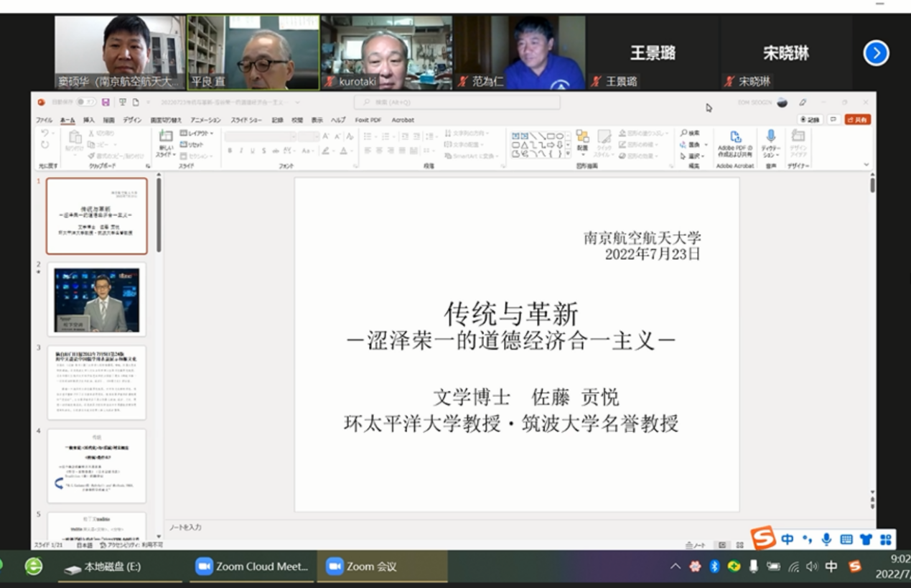Screen dimensions: 911x588
Task: Switch to slide sorter view icon
Action: pos(739,545)
